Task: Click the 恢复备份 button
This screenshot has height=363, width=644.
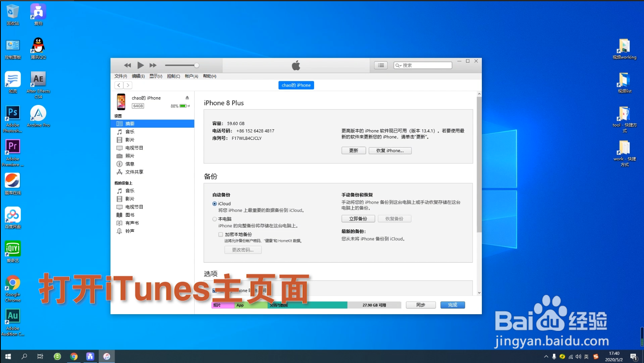Action: click(x=395, y=219)
